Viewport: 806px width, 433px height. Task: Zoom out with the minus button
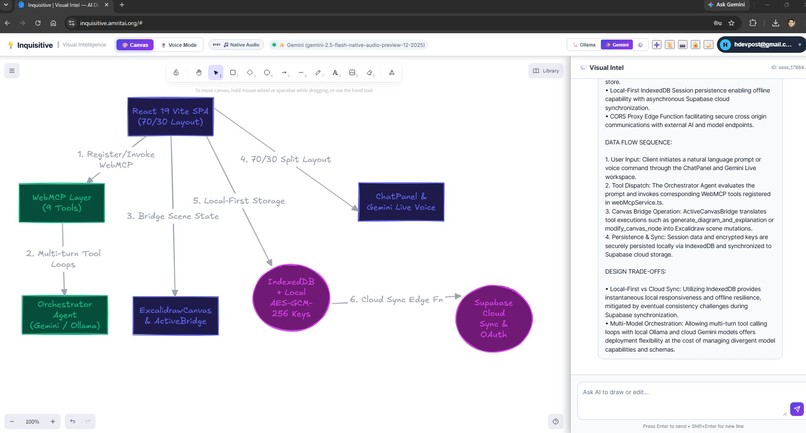[12, 422]
